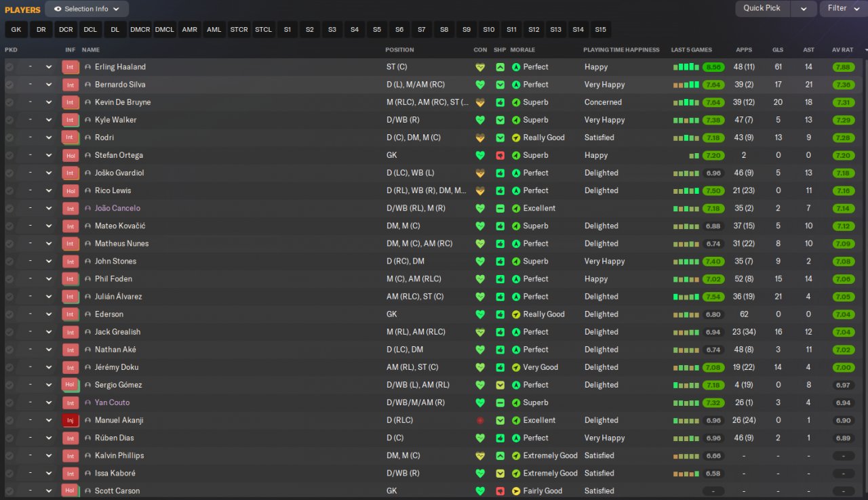Click Joško Gvardiol's match sharpness icon
The image size is (868, 500).
pyautogui.click(x=500, y=173)
